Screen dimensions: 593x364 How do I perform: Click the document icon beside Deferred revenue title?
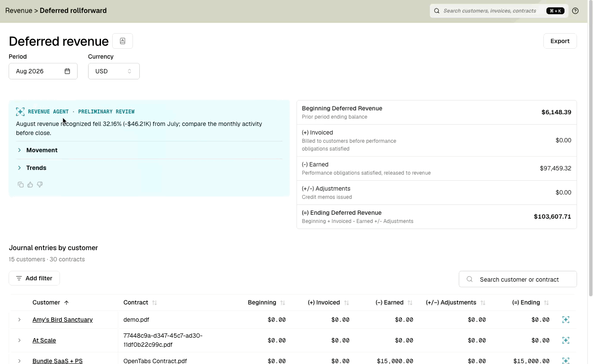click(123, 41)
